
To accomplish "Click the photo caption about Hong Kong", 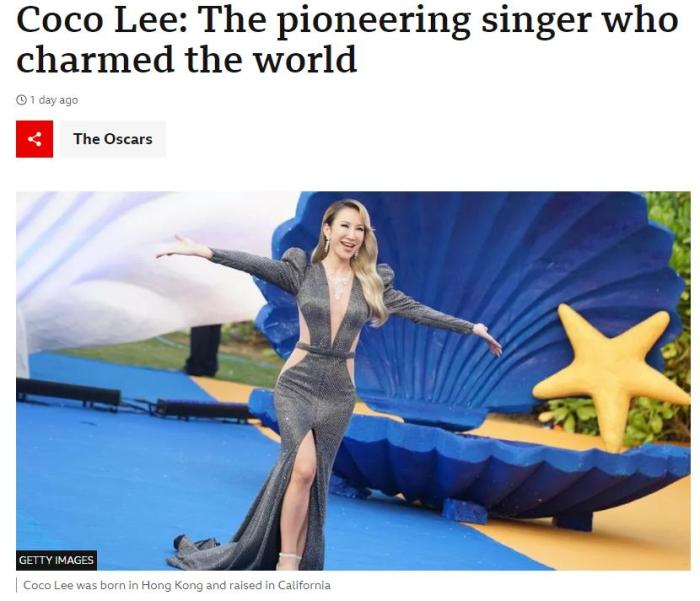I will click(177, 585).
